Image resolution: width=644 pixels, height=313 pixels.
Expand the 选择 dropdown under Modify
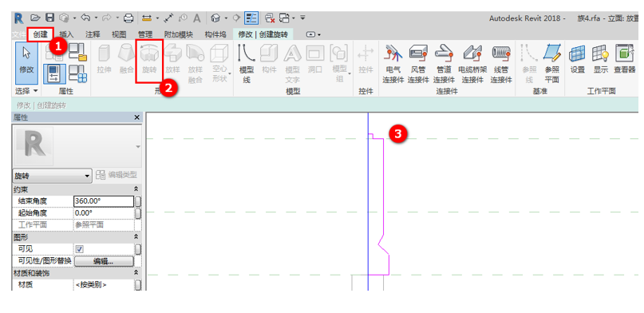click(x=26, y=91)
